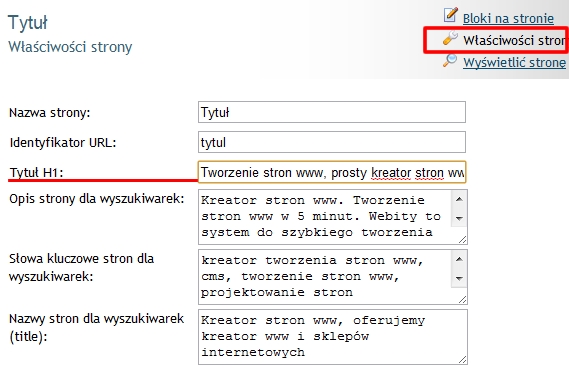
Task: Focus the Identyfikator URL field containing tytul
Action: point(332,142)
